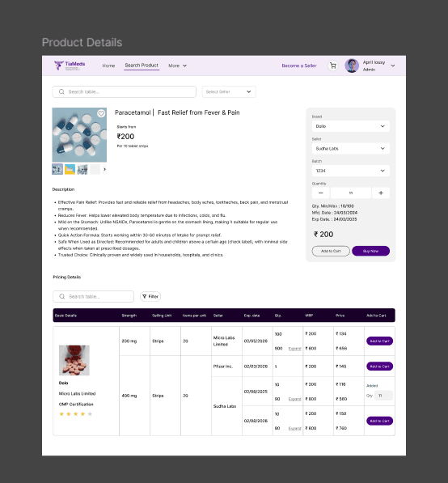
Task: Expand quantity tiers in the Micro Labs row
Action: [x=294, y=349]
